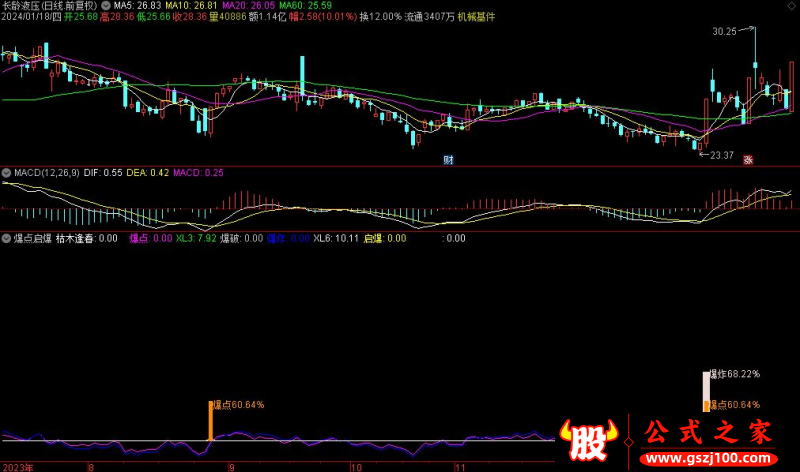Click the red 涨 marker icon

(x=747, y=159)
